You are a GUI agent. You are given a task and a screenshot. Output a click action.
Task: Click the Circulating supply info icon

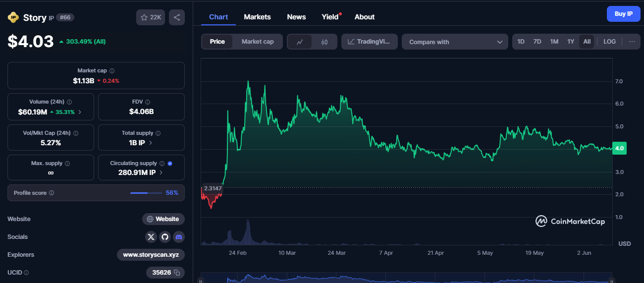click(x=162, y=164)
